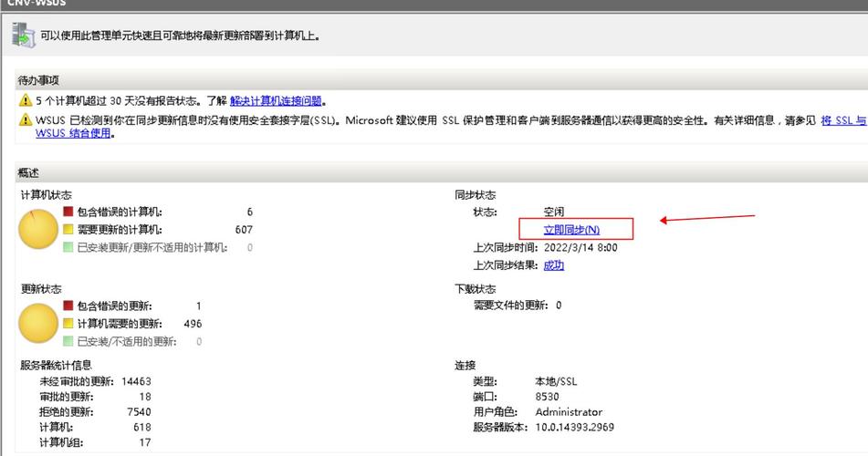Click the 下载状态 heading

click(x=475, y=289)
